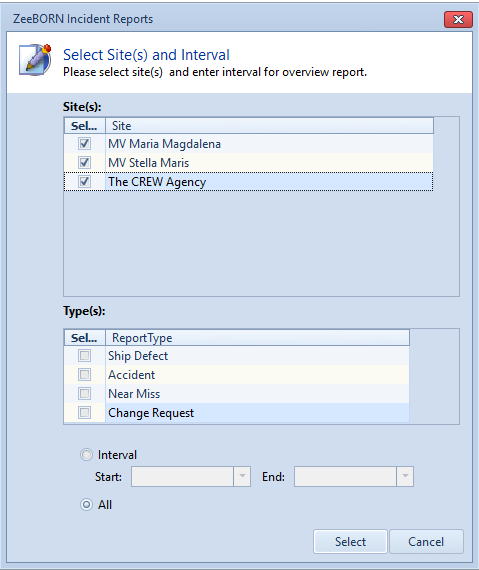Image resolution: width=479 pixels, height=570 pixels.
Task: Select the Interval radio button
Action: click(86, 455)
